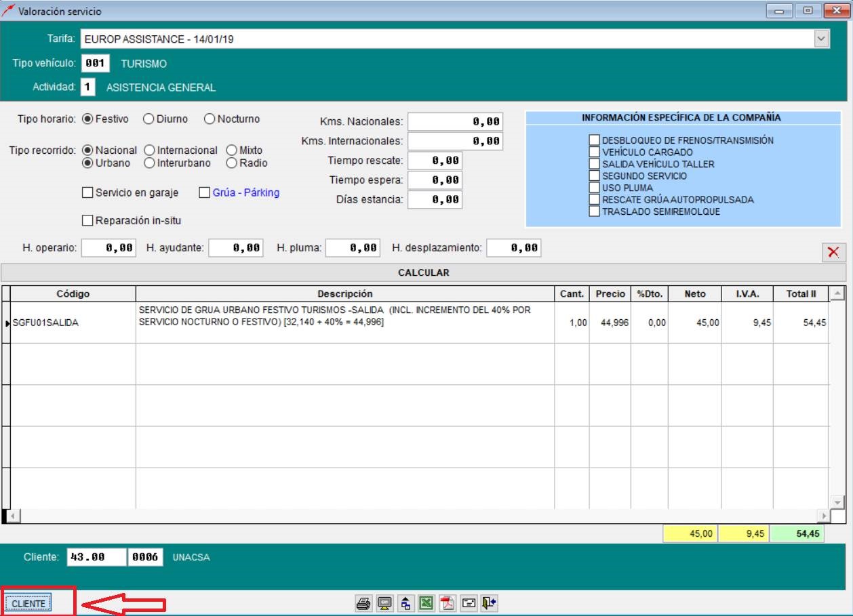Screen dimensions: 853x616
Task: Click the Cliente 0006 field
Action: [x=146, y=557]
